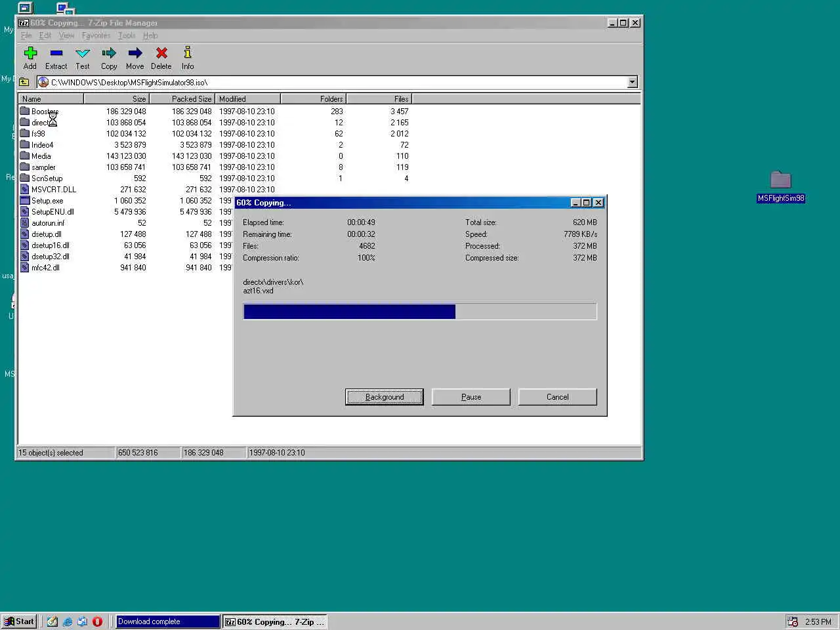Click the 4682 files count value
This screenshot has height=630, width=840.
367,246
